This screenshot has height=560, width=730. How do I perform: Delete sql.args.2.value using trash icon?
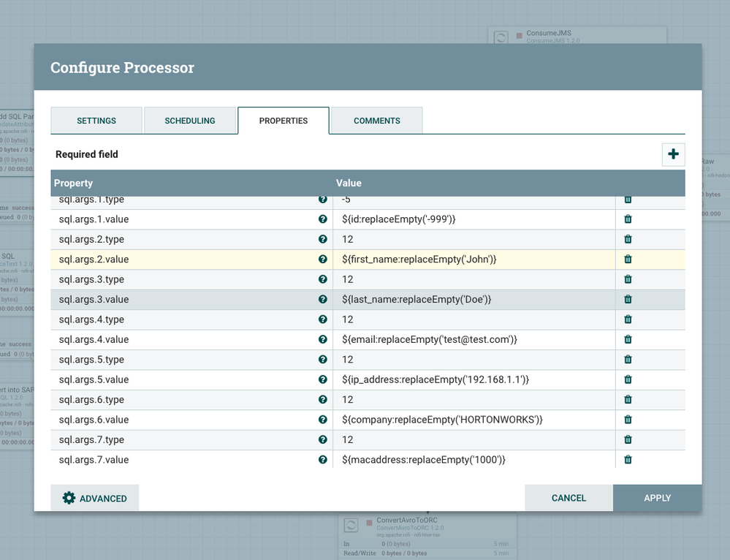pyautogui.click(x=628, y=260)
